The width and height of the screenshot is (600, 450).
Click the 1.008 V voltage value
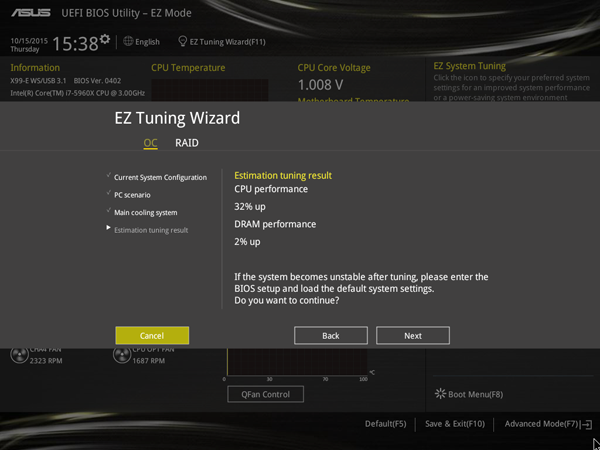320,85
